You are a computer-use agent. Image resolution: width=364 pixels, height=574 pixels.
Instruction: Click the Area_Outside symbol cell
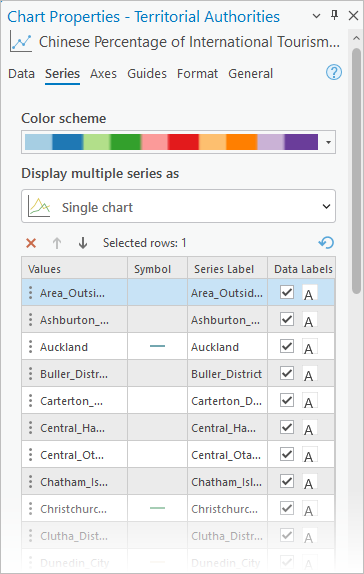coord(157,292)
